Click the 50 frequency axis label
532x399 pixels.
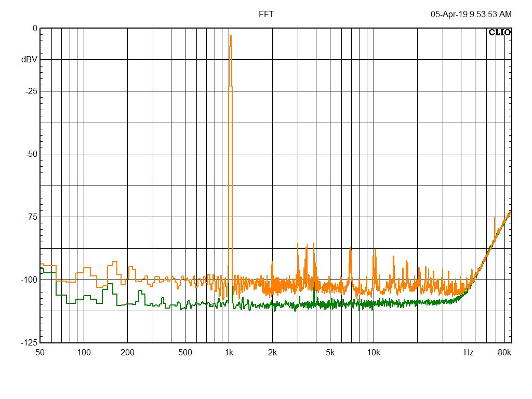click(40, 353)
